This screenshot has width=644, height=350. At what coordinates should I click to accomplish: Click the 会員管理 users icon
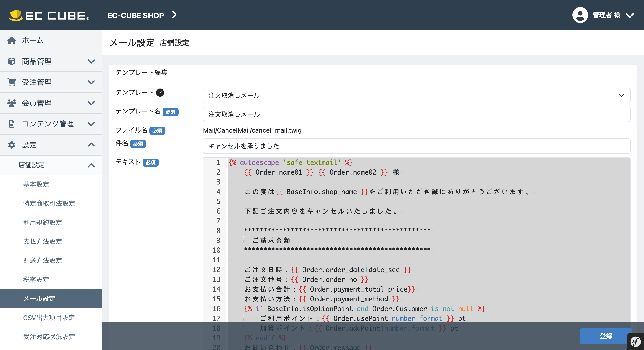pos(12,103)
